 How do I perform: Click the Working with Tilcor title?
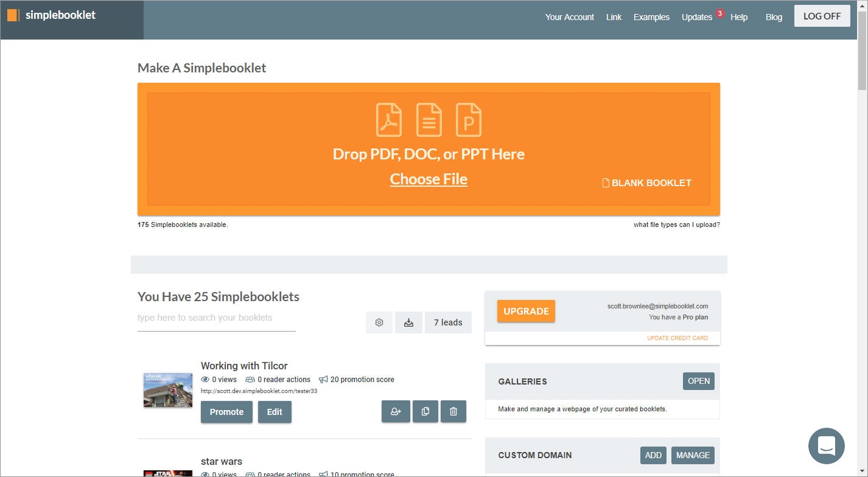(x=244, y=366)
